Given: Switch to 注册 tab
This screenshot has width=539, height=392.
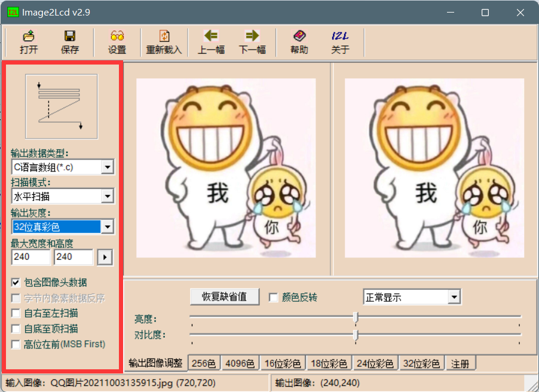Looking at the screenshot, I should click(x=460, y=363).
